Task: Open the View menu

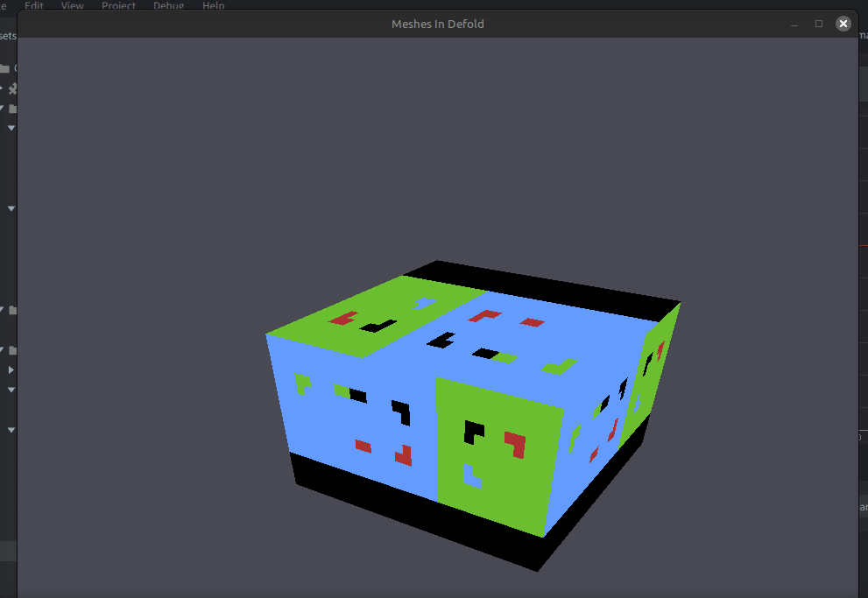Action: 73,5
